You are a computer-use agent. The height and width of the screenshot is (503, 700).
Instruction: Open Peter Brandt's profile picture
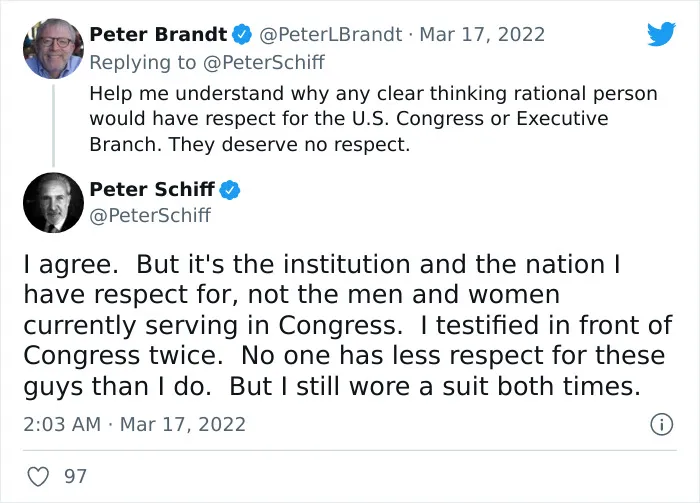point(53,48)
